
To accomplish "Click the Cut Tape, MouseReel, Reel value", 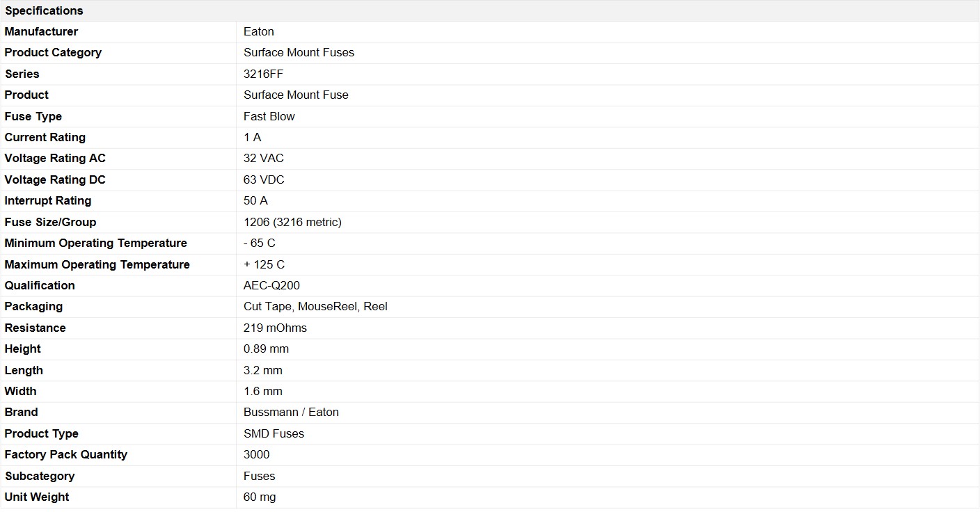I will pos(315,306).
